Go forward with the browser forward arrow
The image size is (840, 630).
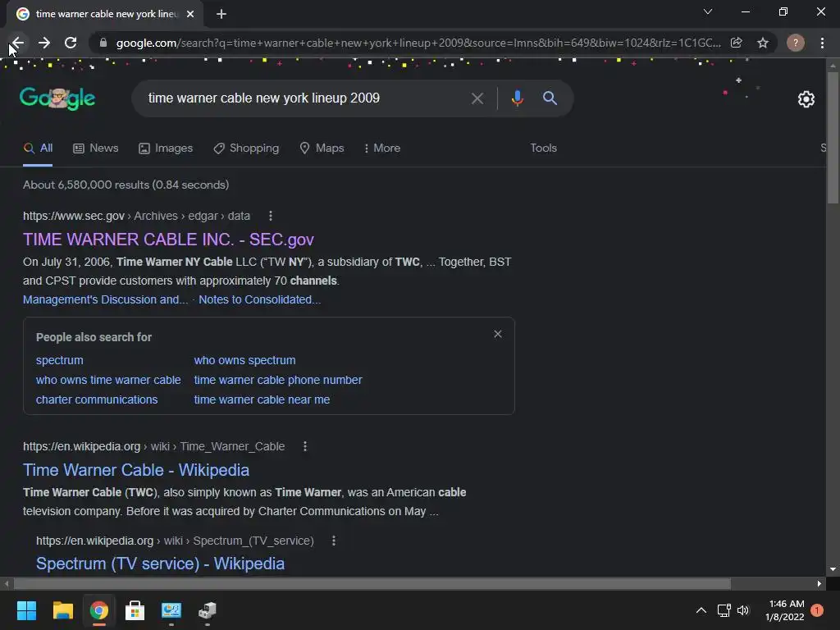(44, 43)
